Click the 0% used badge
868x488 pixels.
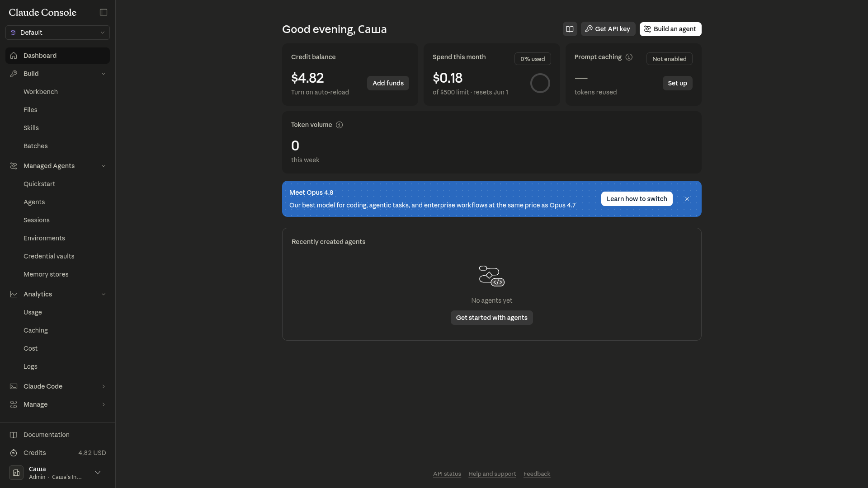click(533, 59)
